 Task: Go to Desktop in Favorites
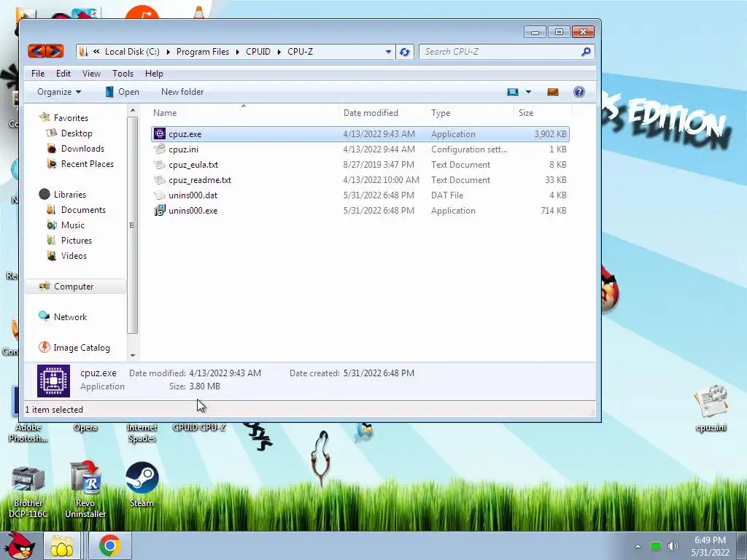click(x=76, y=133)
